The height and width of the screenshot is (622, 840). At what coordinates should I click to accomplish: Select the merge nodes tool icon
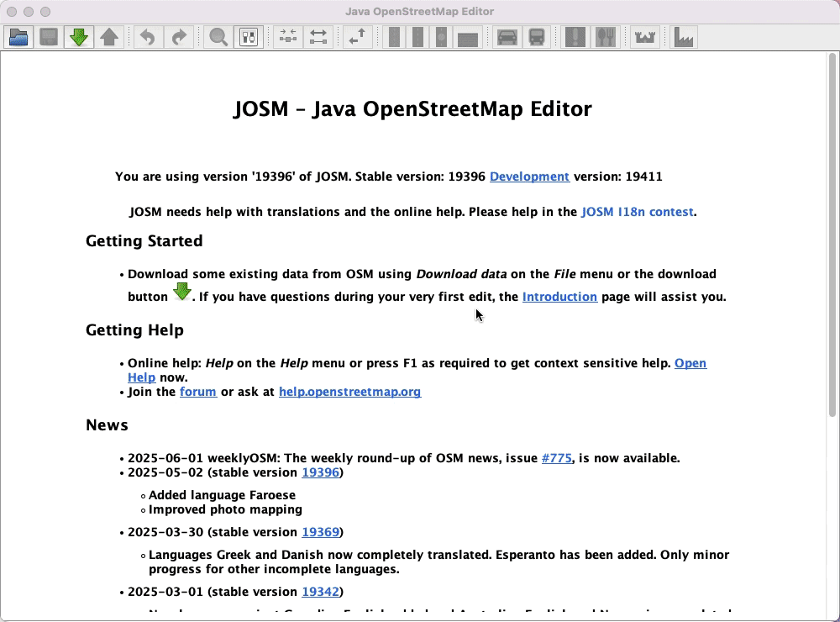click(x=286, y=36)
